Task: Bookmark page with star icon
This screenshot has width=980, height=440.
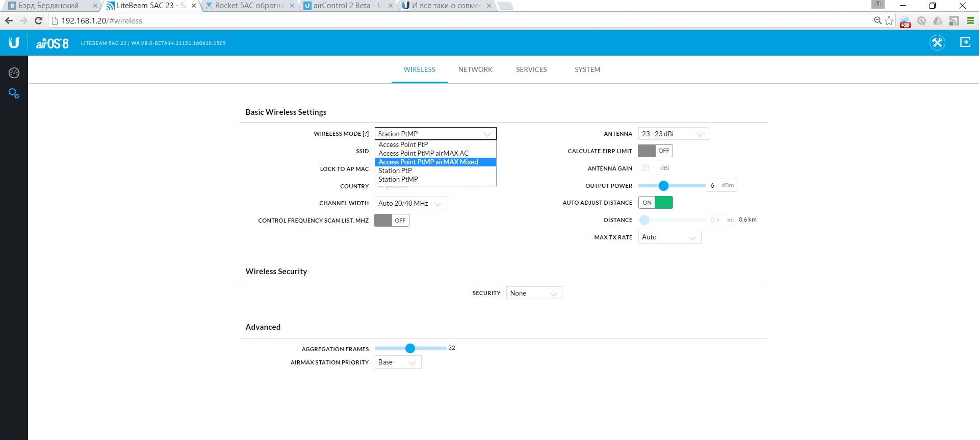Action: click(x=889, y=20)
